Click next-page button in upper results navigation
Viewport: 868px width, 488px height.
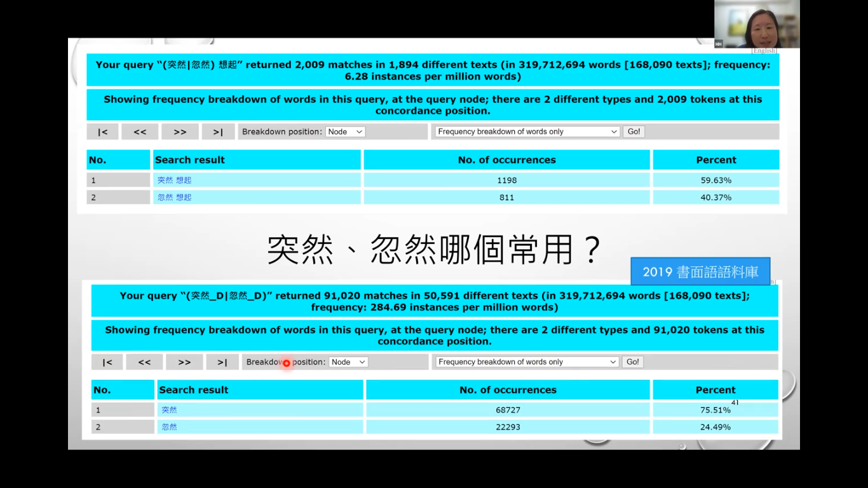click(x=180, y=132)
